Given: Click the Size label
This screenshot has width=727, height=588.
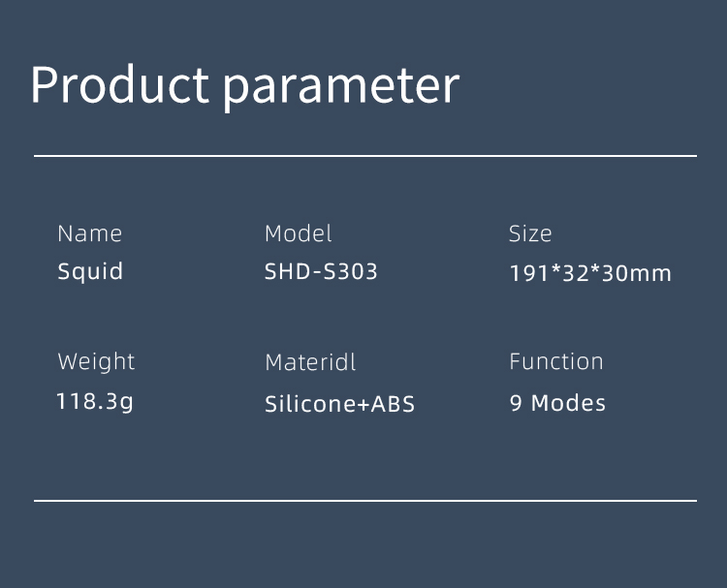Looking at the screenshot, I should click(x=530, y=233).
